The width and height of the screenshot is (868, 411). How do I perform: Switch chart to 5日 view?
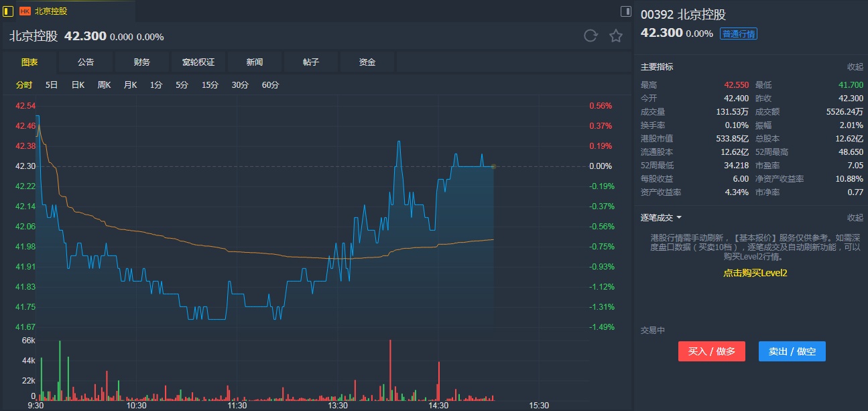pyautogui.click(x=52, y=85)
